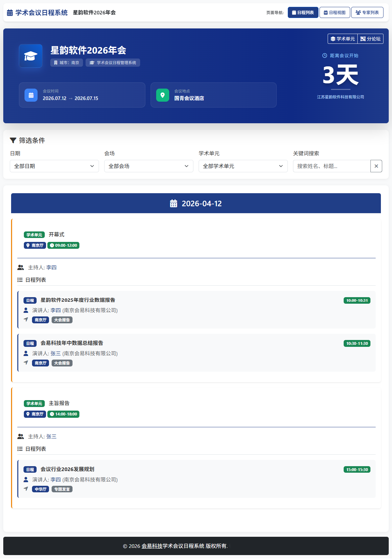Open speaker 张三 profile link
Image resolution: width=392 pixels, height=559 pixels.
56,353
